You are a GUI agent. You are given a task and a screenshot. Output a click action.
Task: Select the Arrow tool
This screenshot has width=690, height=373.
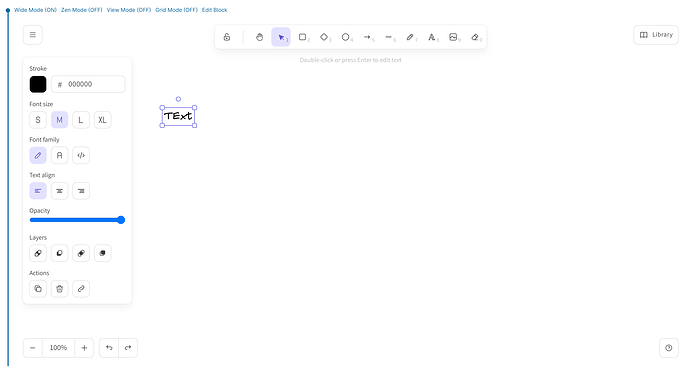[x=367, y=37]
